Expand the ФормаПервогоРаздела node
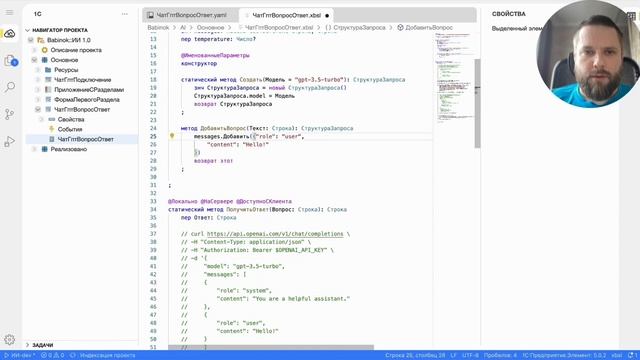The height and width of the screenshot is (360, 640). pos(38,100)
